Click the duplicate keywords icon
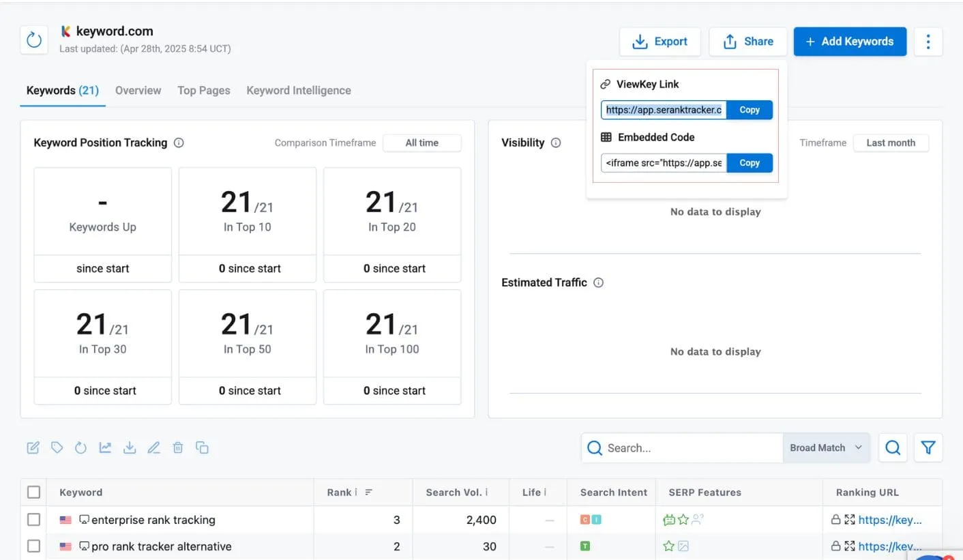The width and height of the screenshot is (963, 560). [x=202, y=447]
